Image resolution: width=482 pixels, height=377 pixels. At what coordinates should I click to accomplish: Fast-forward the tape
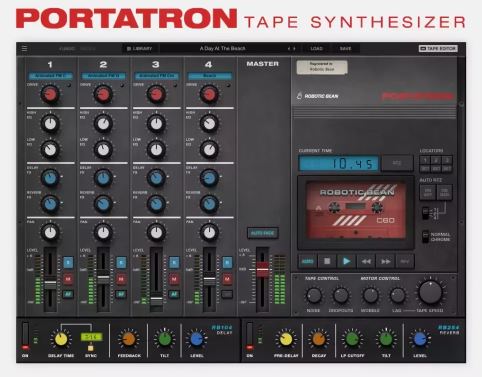pos(385,261)
